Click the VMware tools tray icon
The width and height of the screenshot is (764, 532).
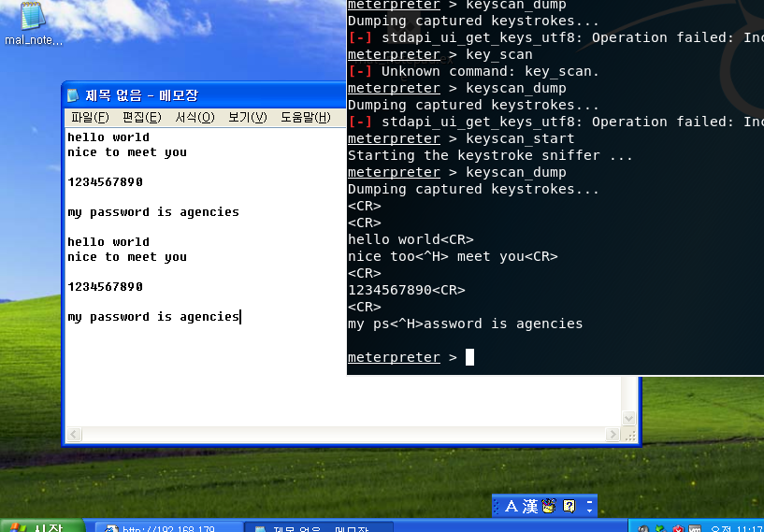pyautogui.click(x=695, y=528)
